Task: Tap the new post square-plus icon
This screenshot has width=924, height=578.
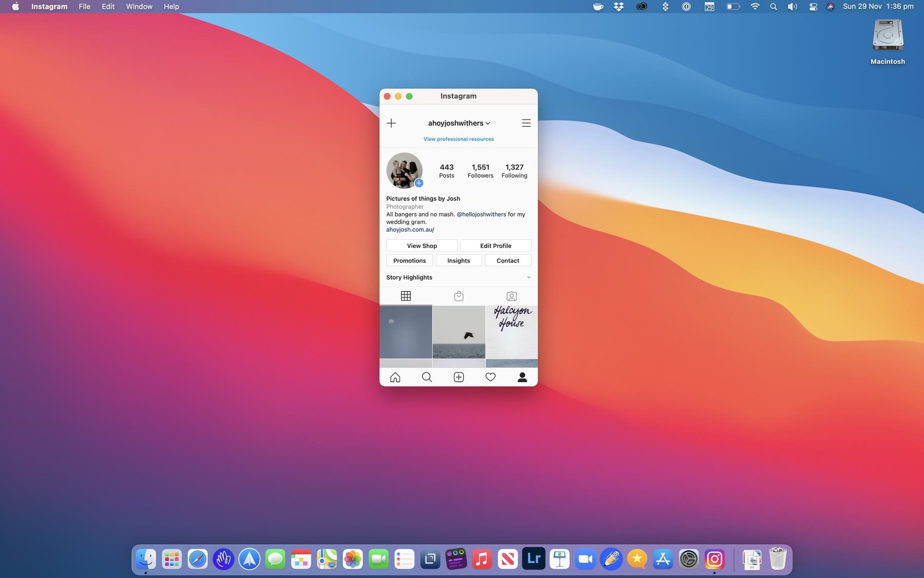Action: (x=458, y=377)
